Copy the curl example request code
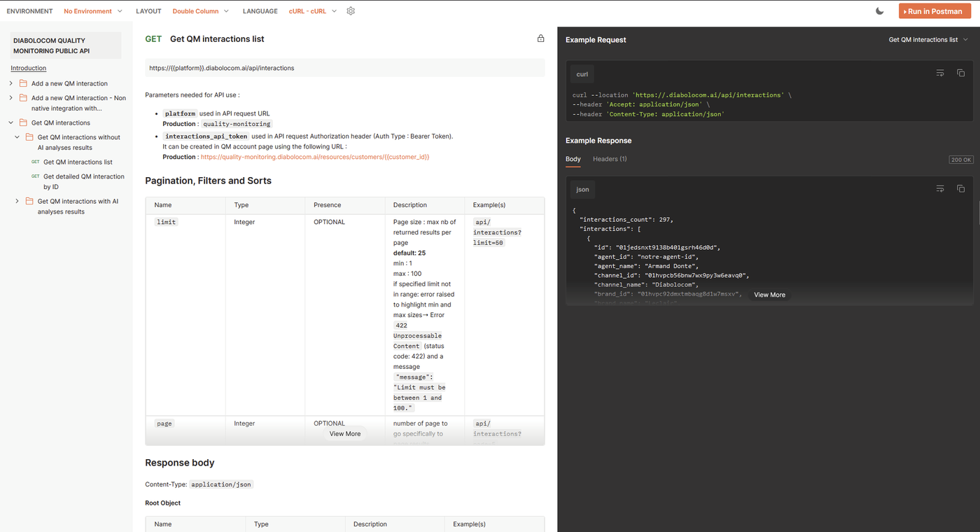This screenshot has width=980, height=532. tap(960, 73)
